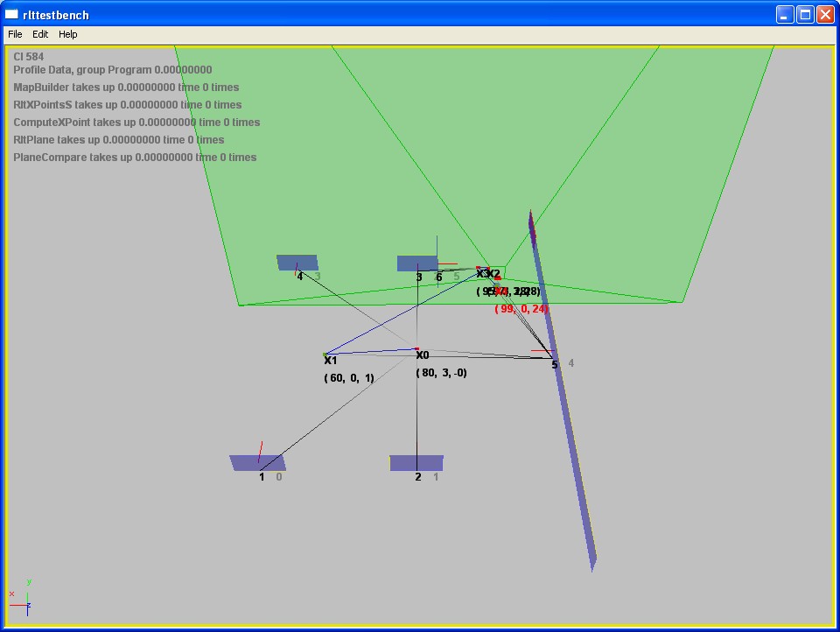
Task: Click the blue plane labeled 2
Action: (x=416, y=462)
